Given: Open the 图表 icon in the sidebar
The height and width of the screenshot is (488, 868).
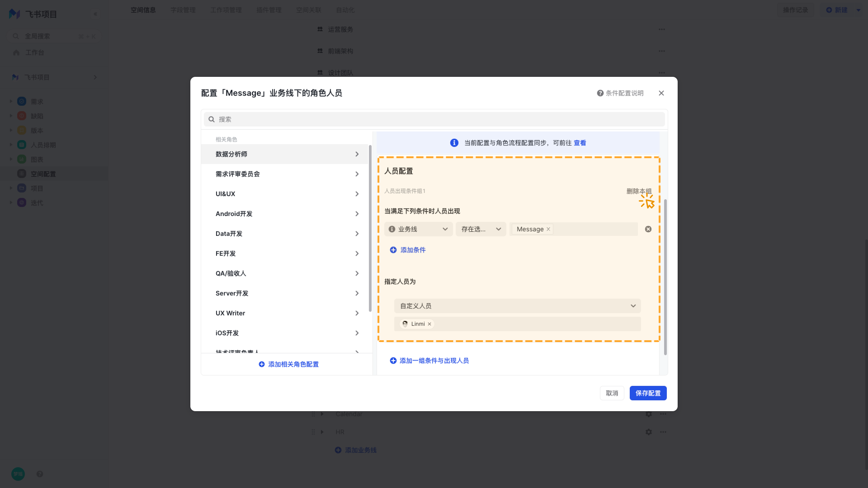Looking at the screenshot, I should 21,159.
